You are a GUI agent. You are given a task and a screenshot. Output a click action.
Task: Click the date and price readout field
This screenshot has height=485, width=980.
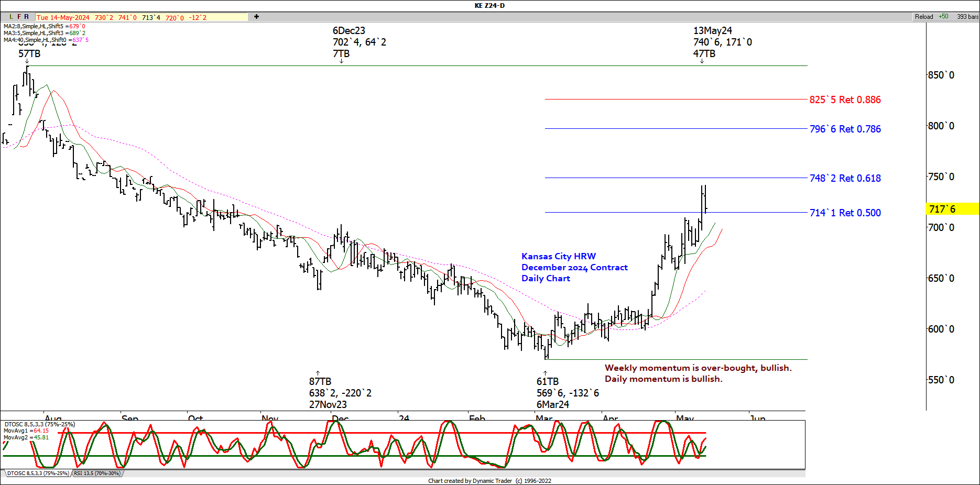point(141,17)
